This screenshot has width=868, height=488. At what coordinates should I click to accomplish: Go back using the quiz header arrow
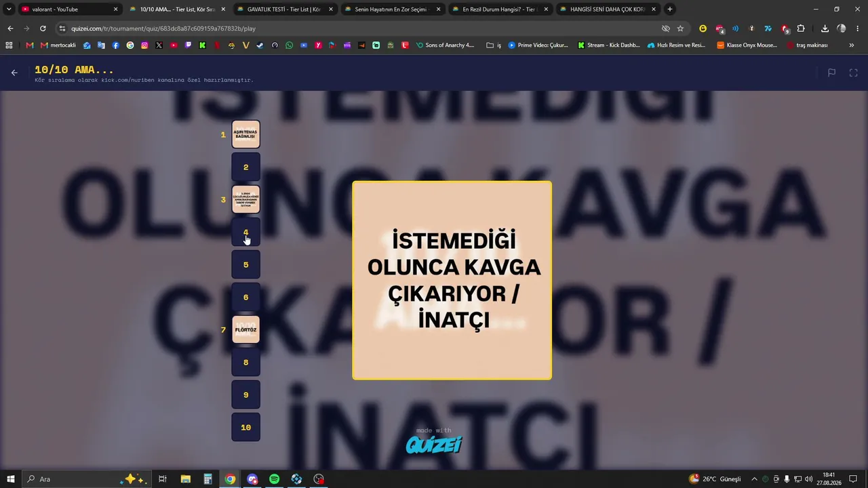click(x=14, y=73)
